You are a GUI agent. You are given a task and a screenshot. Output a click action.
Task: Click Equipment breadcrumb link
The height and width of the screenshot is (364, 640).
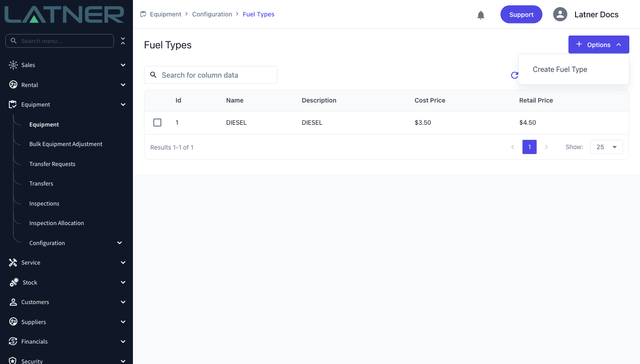point(165,14)
